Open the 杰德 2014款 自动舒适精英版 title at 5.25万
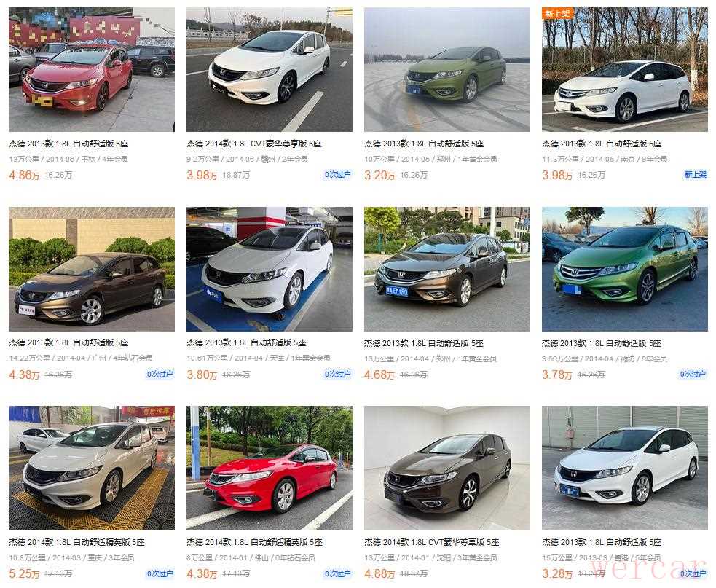This screenshot has width=716, height=588. [76, 542]
